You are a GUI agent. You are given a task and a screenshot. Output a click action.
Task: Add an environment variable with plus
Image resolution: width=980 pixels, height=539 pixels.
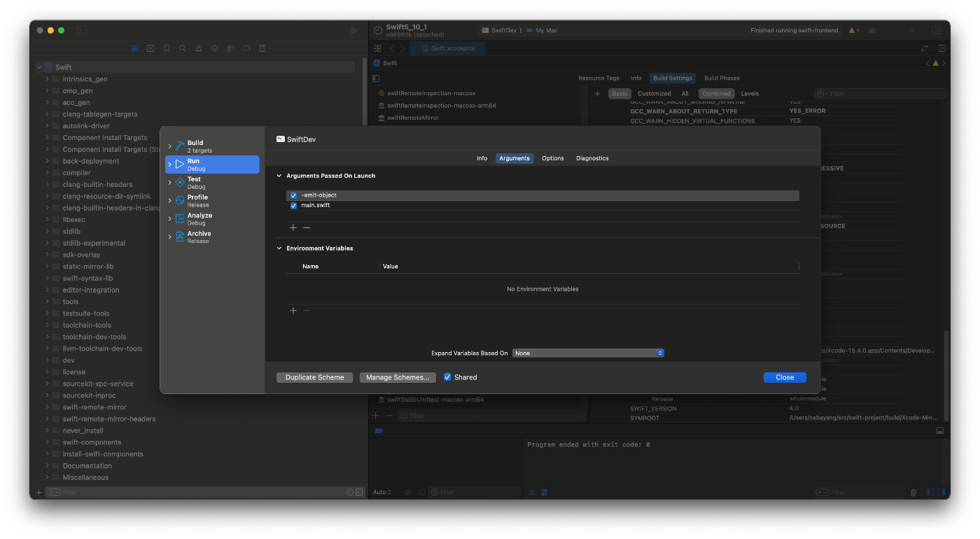point(293,311)
